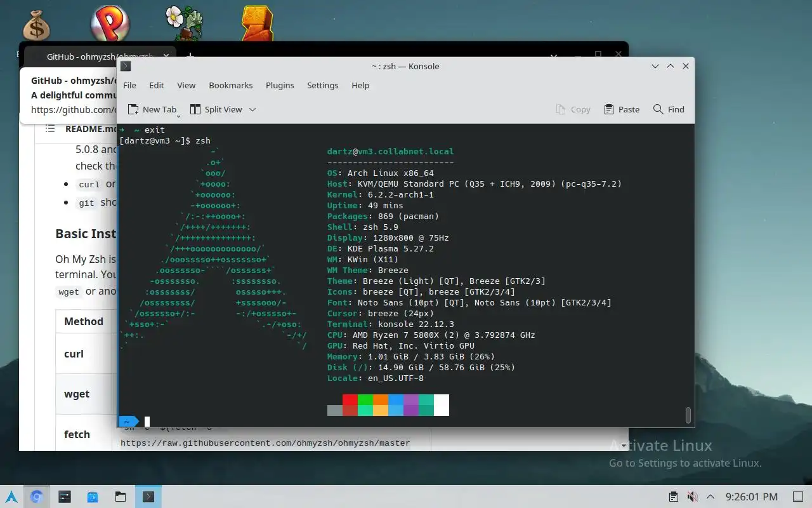The width and height of the screenshot is (812, 508).
Task: Open the Arch application launcher
Action: 11,497
